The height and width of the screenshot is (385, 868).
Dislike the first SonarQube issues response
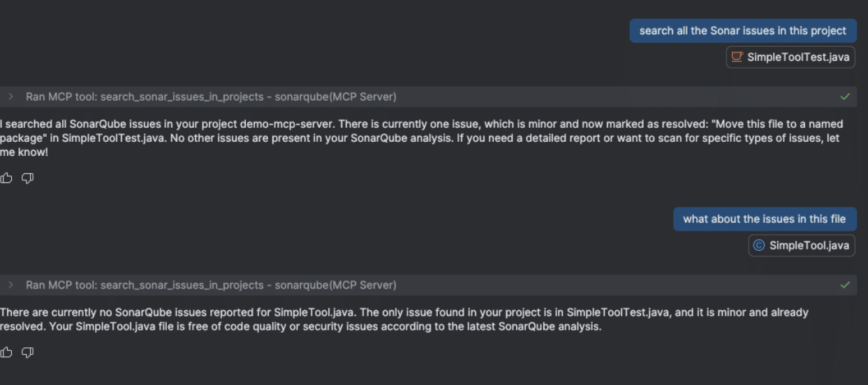27,178
